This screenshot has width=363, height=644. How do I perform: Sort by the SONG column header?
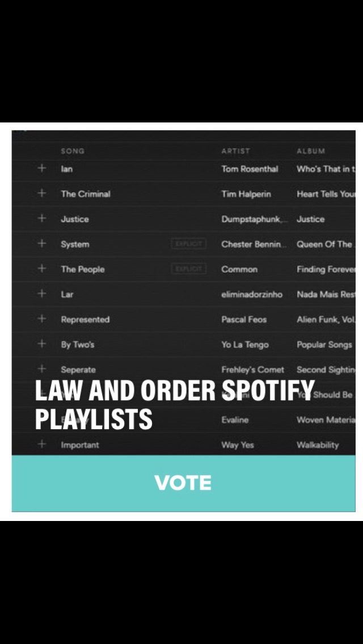coord(73,151)
